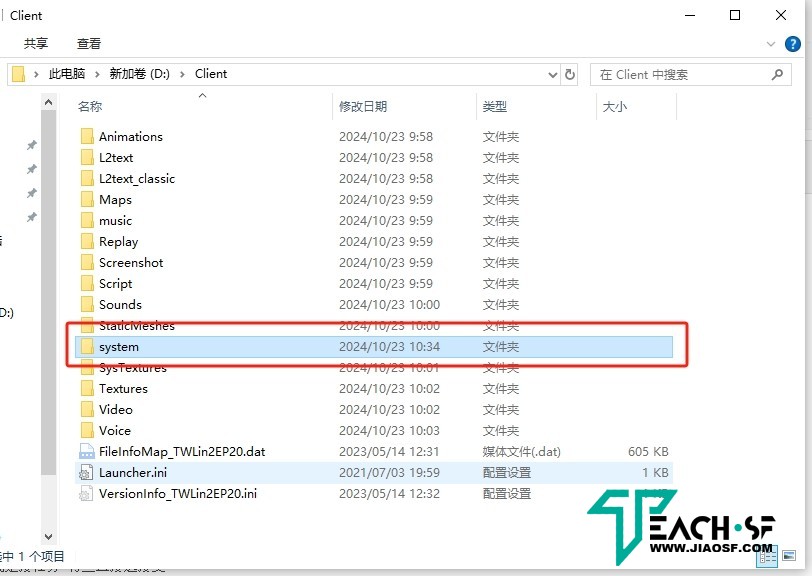Sort by 修改日期 column header
The image size is (812, 576).
click(x=363, y=107)
